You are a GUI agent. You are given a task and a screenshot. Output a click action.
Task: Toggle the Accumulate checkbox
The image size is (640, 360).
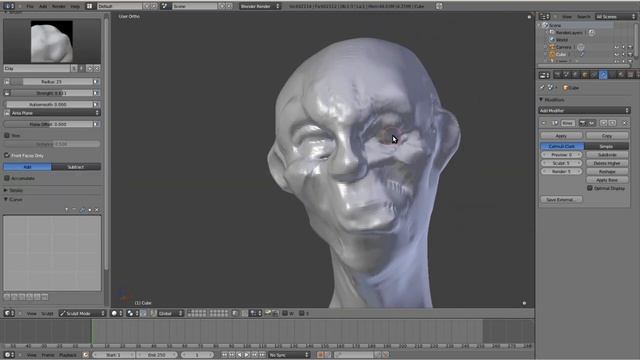coord(7,178)
